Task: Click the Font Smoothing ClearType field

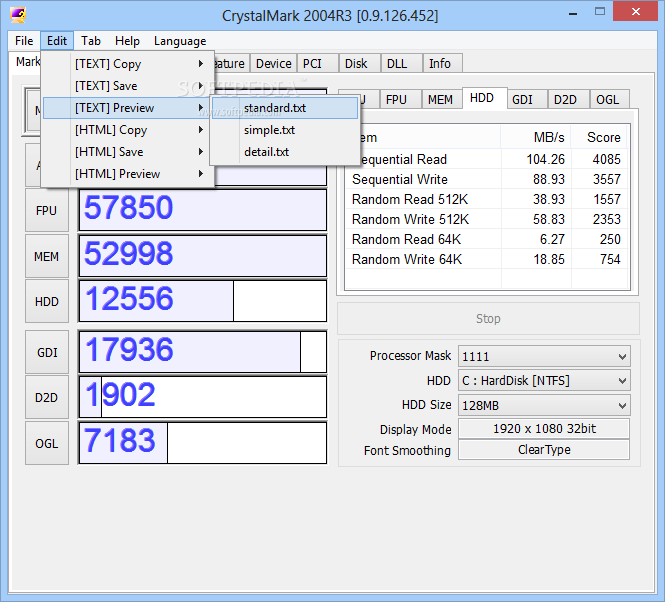Action: click(x=544, y=450)
